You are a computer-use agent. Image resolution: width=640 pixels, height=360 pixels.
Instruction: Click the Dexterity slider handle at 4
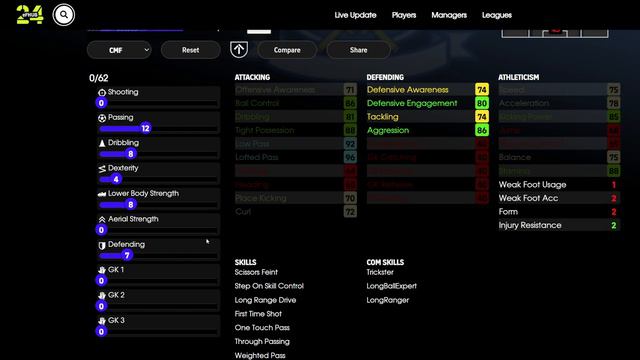[x=116, y=179]
